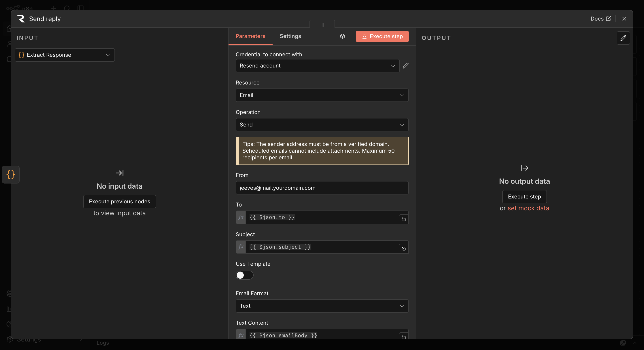The image size is (644, 350).
Task: Open expression editor icon for the To field
Action: (404, 219)
